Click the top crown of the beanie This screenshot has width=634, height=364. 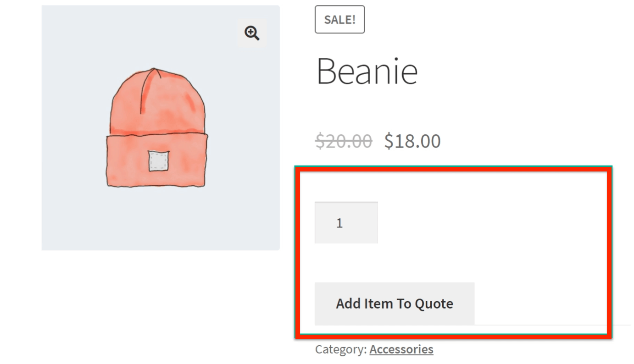(x=156, y=92)
